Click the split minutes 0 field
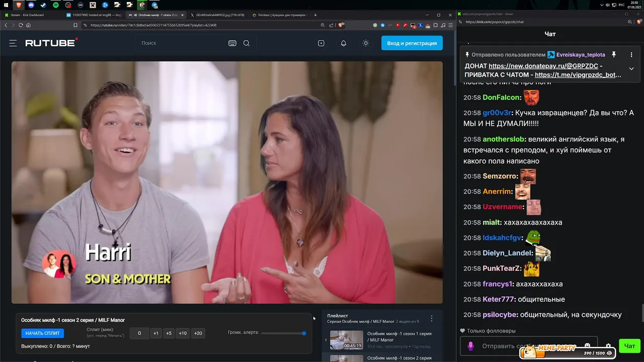This screenshot has width=644, height=362. 139,333
